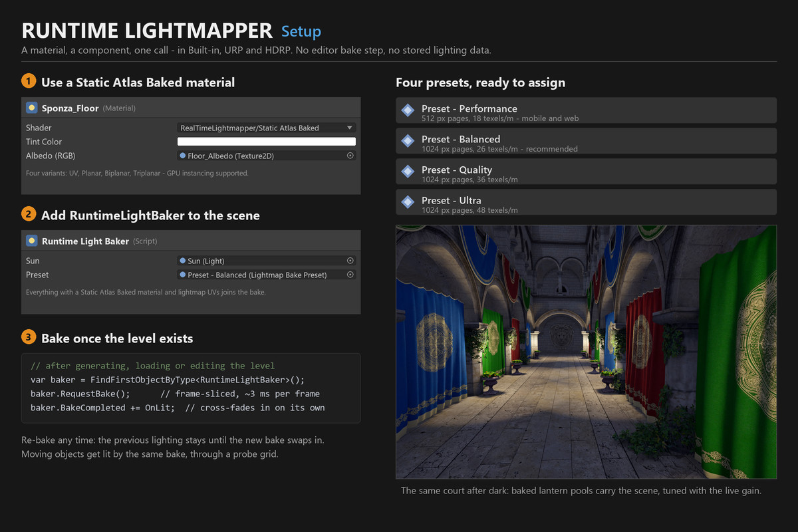
Task: Click the Preset - Balanced diamond icon
Action: pyautogui.click(x=408, y=141)
